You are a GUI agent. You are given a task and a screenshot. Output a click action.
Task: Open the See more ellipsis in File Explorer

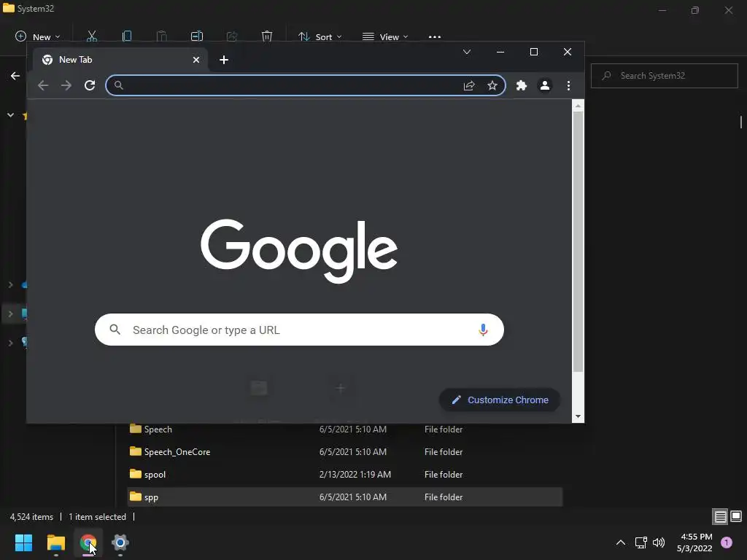tap(435, 36)
